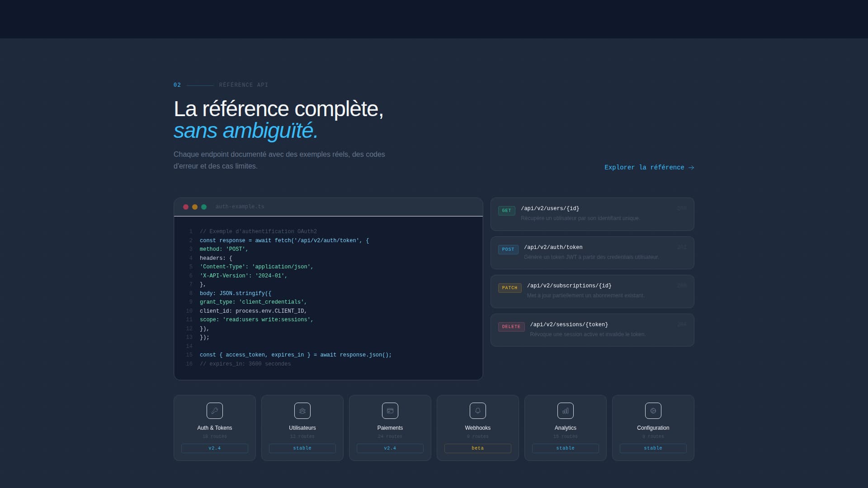Open the Webhooks category title
Screen dimensions: 868x488
(x=478, y=428)
